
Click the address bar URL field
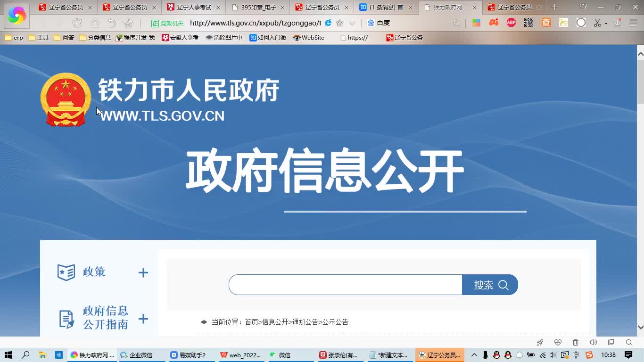pos(255,23)
